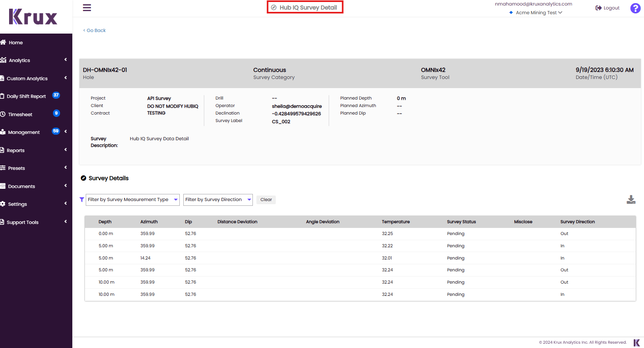
Task: Open Filter by Survey Direction dropdown
Action: coord(218,200)
